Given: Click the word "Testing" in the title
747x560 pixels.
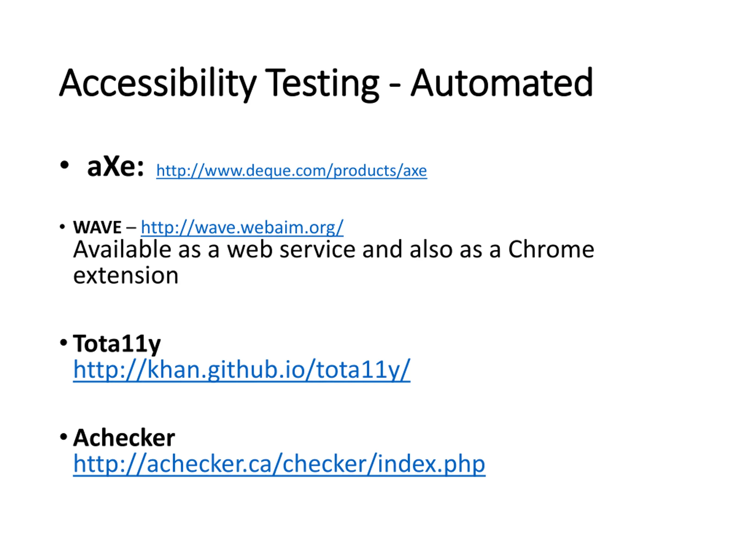Looking at the screenshot, I should click(322, 83).
